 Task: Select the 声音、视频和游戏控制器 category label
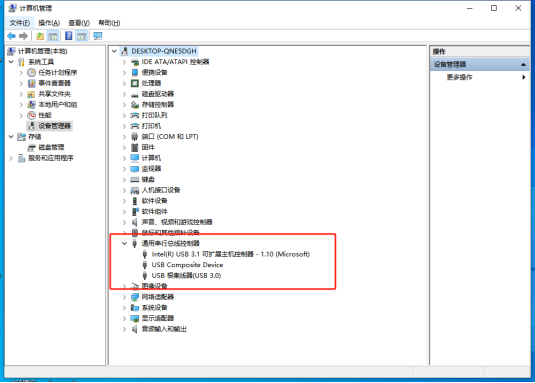(x=177, y=222)
